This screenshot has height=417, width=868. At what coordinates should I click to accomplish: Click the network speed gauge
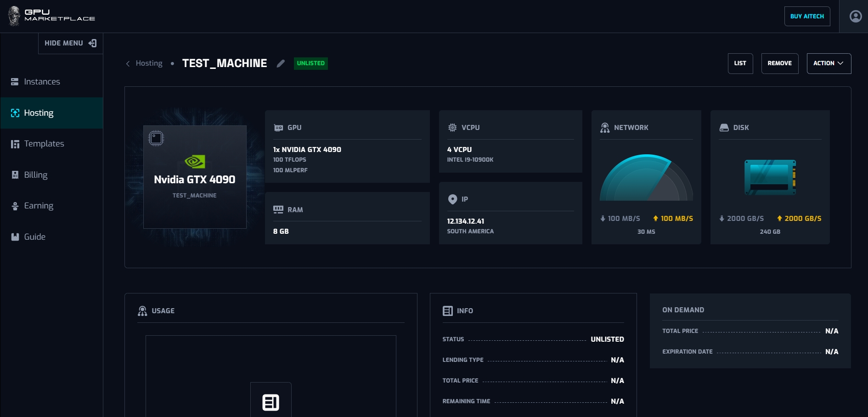(646, 178)
